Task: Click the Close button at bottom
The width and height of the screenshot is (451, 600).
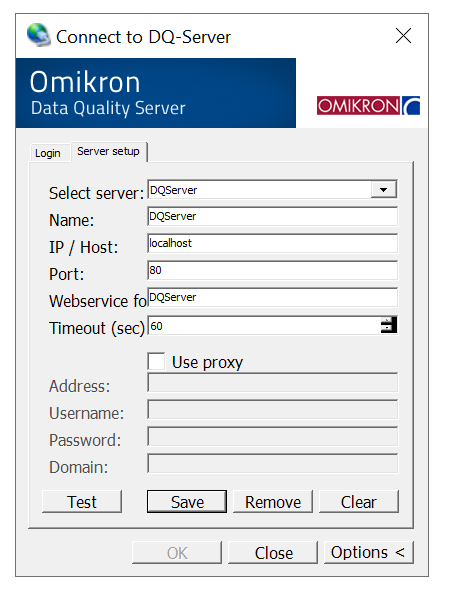Action: 273,552
